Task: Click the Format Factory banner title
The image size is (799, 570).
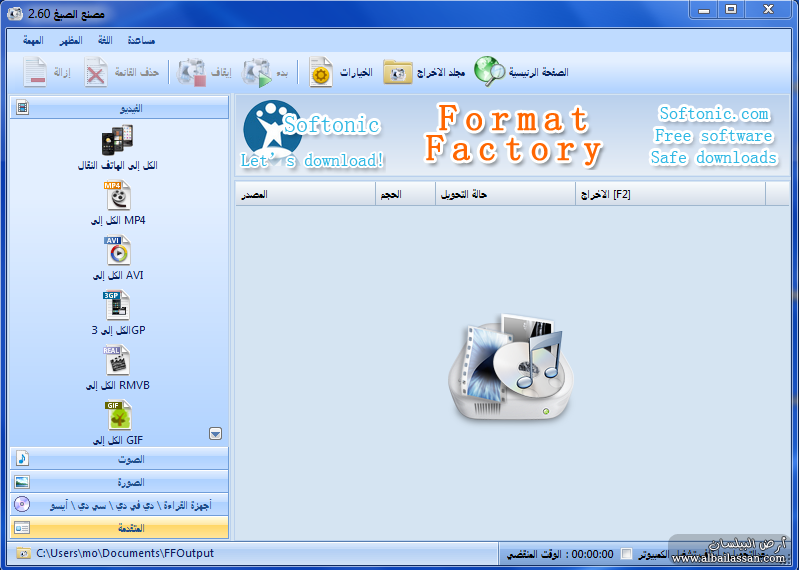Action: pyautogui.click(x=514, y=134)
